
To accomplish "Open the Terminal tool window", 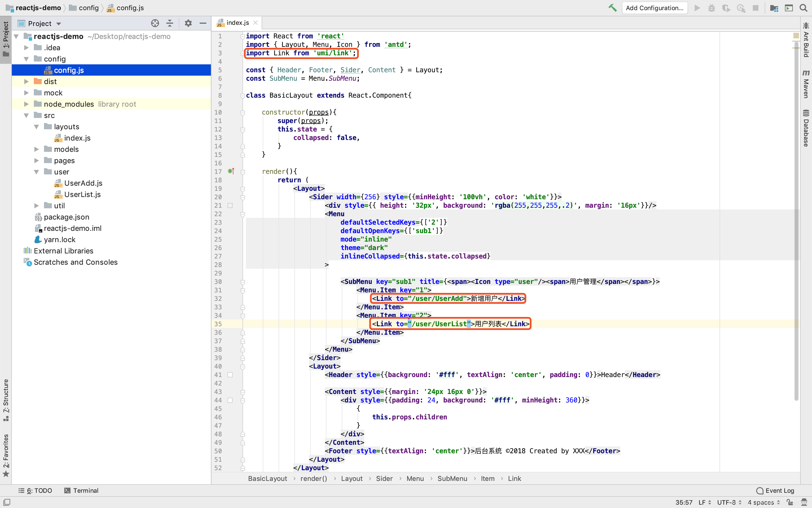I will [x=81, y=491].
